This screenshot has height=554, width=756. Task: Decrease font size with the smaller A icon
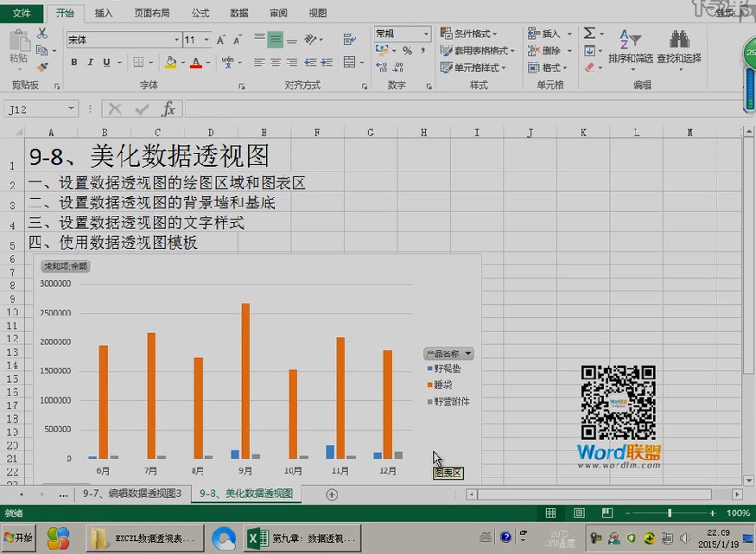tap(238, 40)
